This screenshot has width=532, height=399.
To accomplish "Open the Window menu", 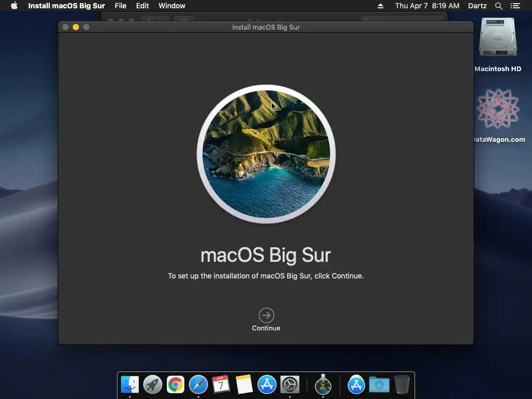I will (171, 6).
